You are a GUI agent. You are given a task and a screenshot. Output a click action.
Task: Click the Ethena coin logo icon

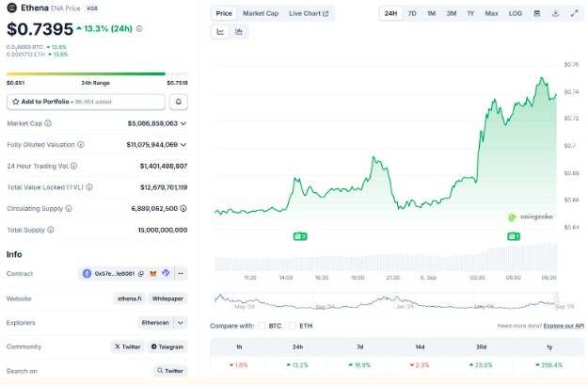[x=11, y=8]
